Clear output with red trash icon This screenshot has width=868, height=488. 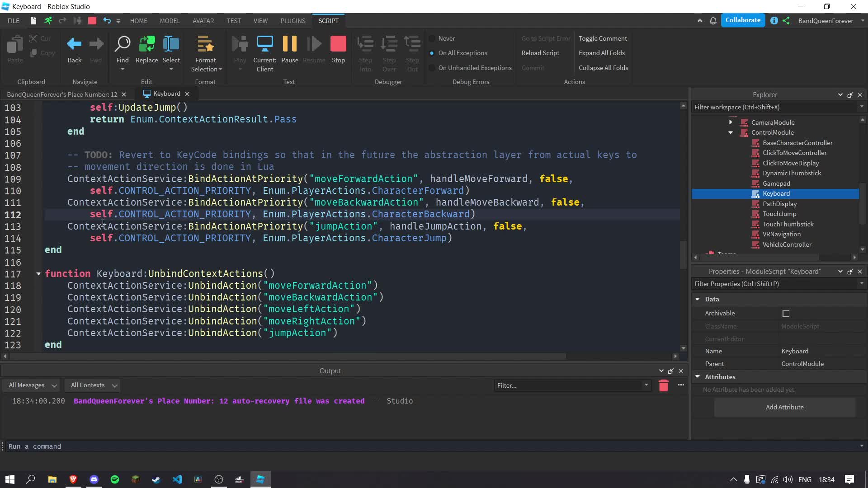[x=663, y=385]
